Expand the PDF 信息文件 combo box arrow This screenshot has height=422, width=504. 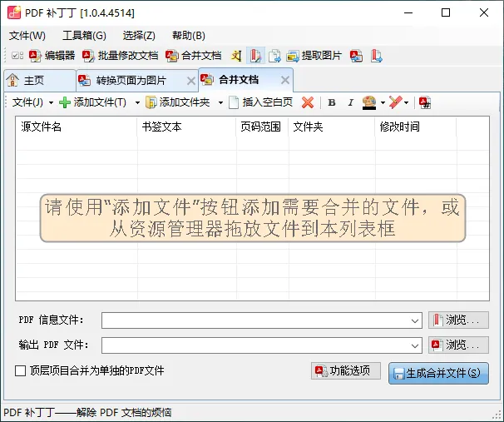click(x=415, y=320)
